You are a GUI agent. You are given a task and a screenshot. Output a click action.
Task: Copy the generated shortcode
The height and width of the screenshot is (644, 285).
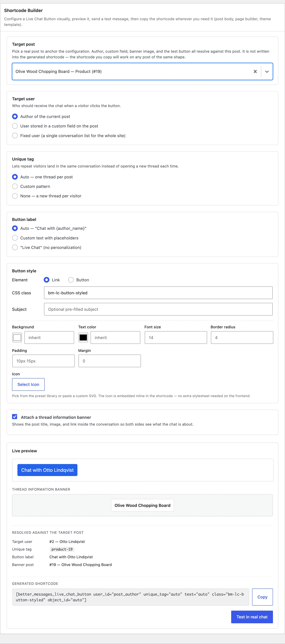coord(263,597)
